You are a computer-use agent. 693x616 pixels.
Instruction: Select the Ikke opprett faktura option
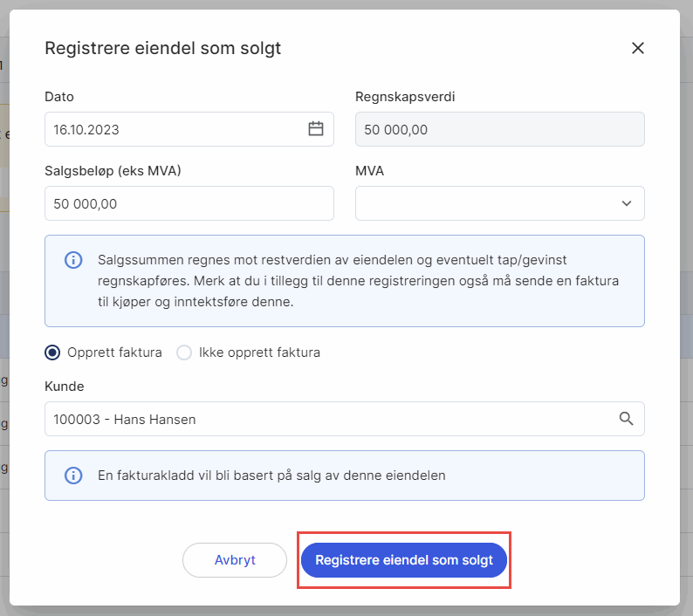coord(184,352)
